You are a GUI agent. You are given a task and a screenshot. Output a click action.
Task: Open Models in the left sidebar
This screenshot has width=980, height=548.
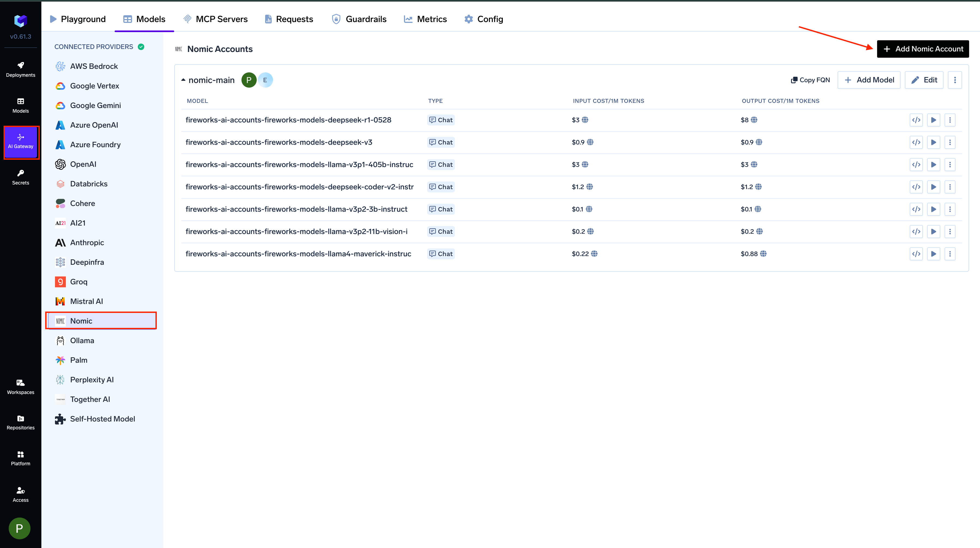(20, 105)
